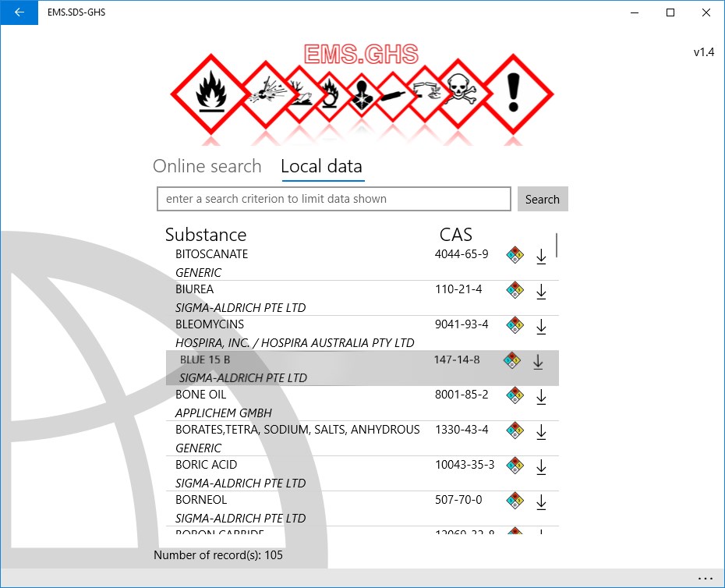Click CAS number 110-21-4
Screen dimensions: 725x588
[458, 289]
